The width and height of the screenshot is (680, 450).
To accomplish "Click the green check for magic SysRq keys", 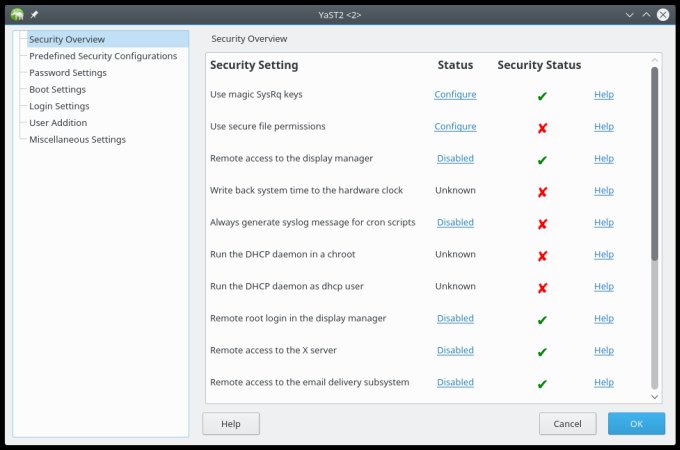I will click(x=542, y=96).
